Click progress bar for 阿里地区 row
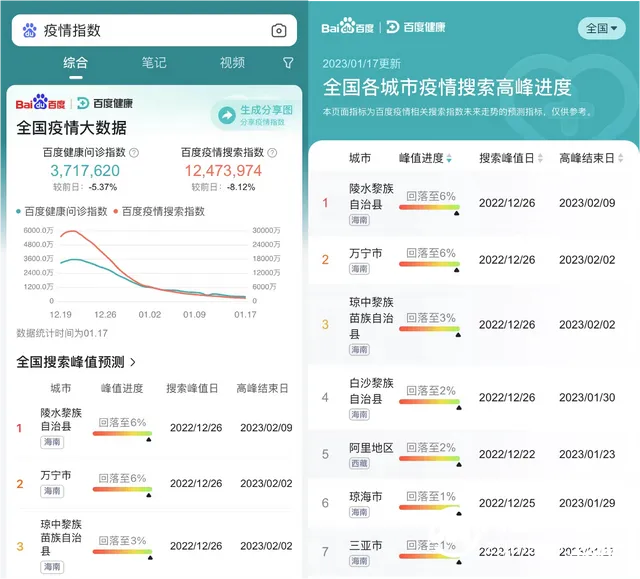The width and height of the screenshot is (640, 579). [429, 459]
